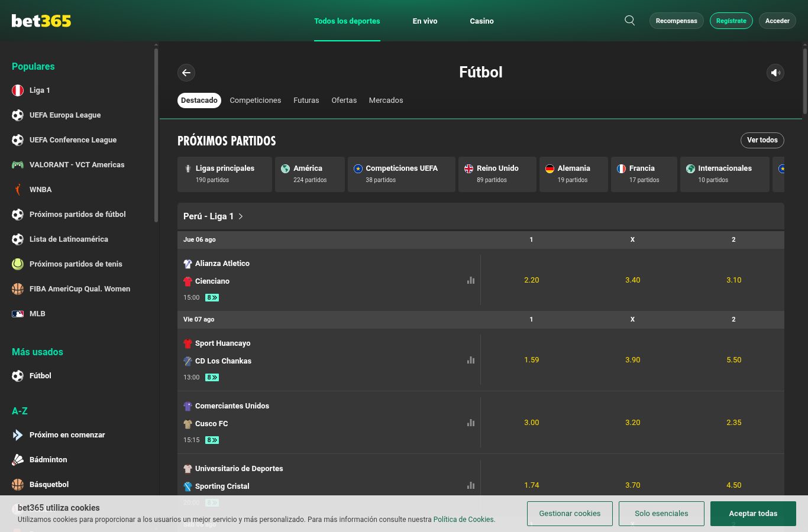The image size is (808, 532).
Task: Click markets badge under Alianza Atletico match
Action: click(212, 298)
